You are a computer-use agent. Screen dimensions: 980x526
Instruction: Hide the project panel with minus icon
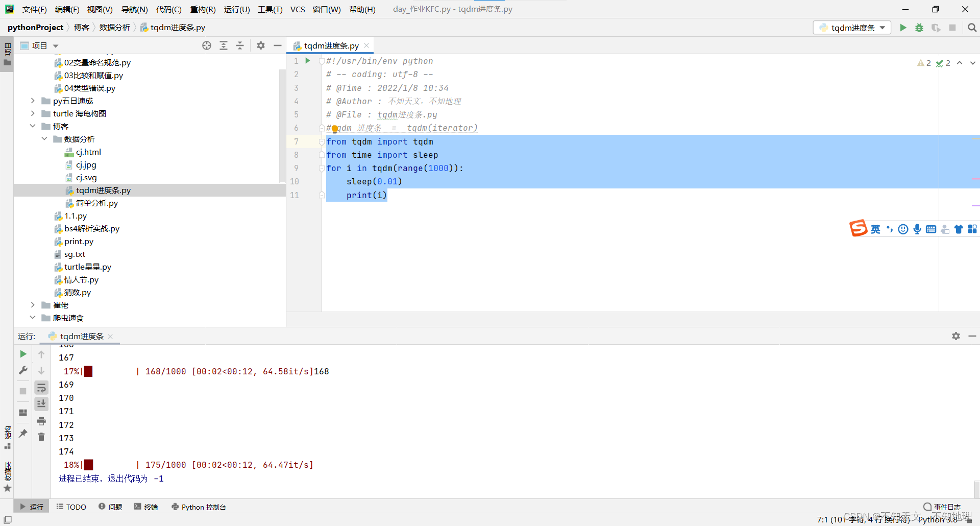click(278, 45)
